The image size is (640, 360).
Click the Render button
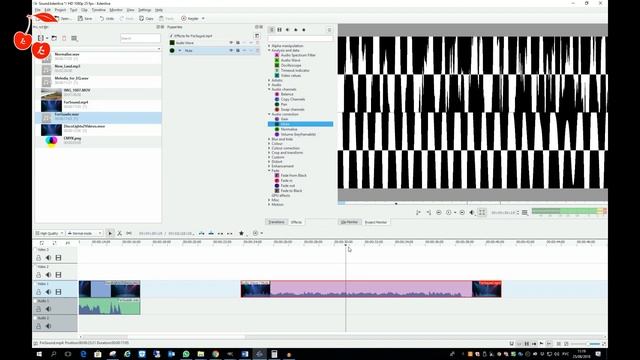point(190,18)
